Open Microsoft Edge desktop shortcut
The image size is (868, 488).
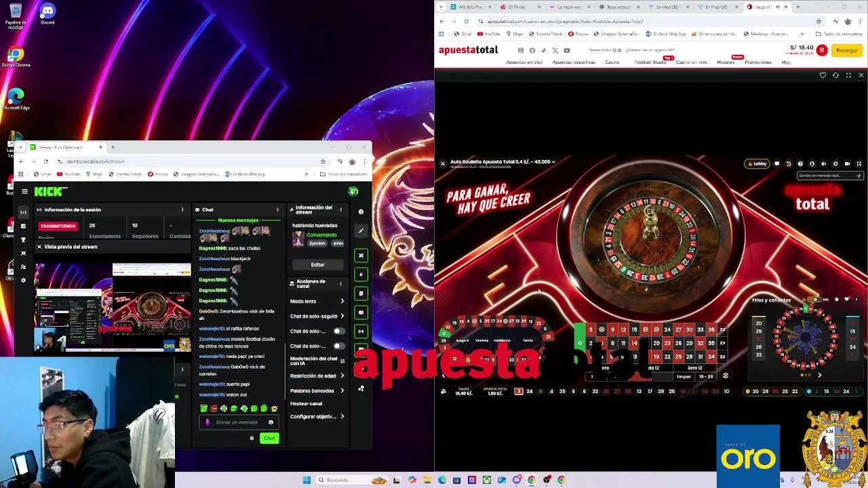[x=16, y=100]
